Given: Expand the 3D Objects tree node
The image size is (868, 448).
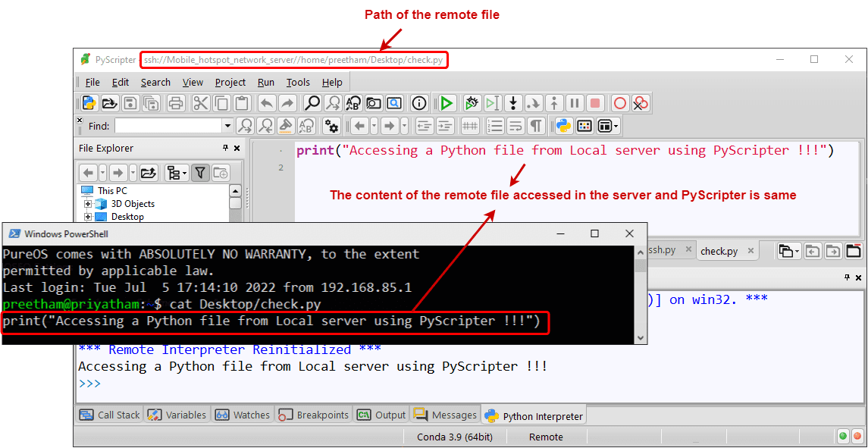Looking at the screenshot, I should pyautogui.click(x=87, y=203).
